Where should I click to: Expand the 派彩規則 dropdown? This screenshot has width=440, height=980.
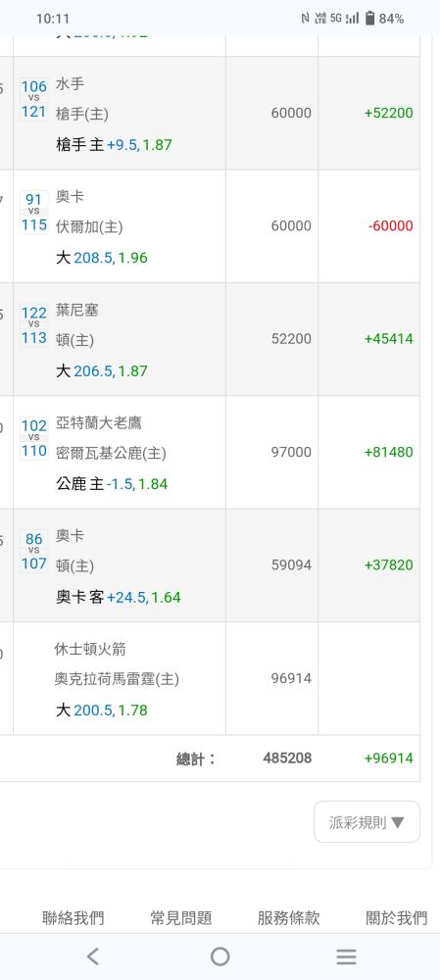tap(367, 822)
